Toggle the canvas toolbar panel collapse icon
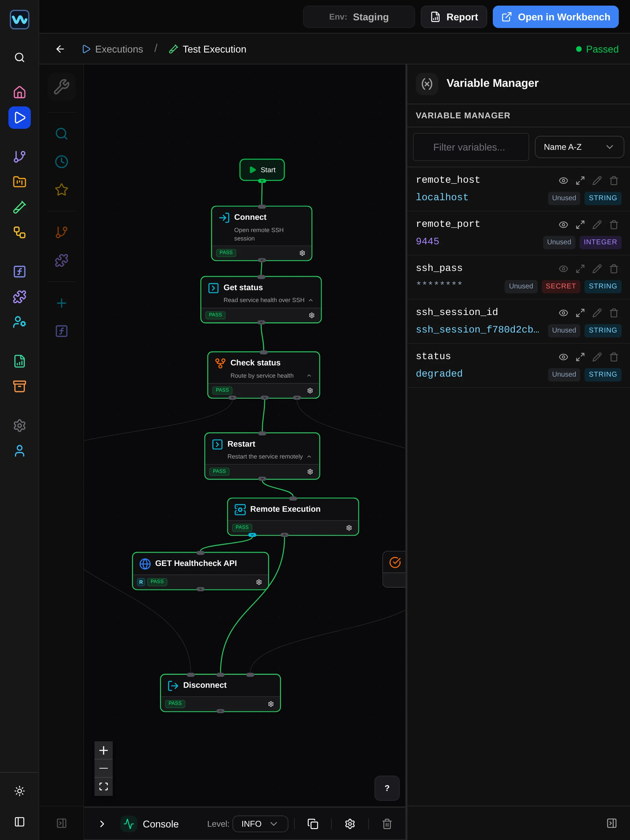This screenshot has width=630, height=840. (x=62, y=823)
